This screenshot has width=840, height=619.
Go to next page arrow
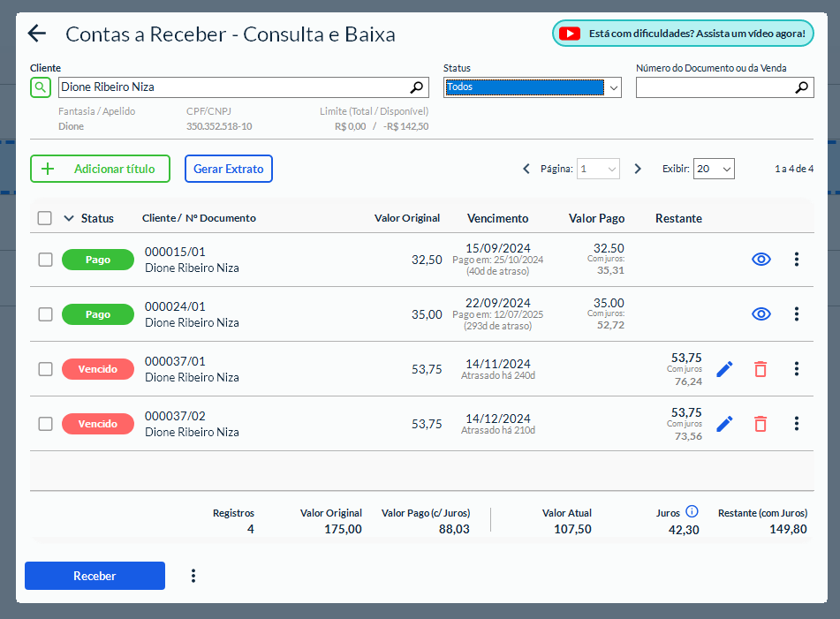click(638, 169)
